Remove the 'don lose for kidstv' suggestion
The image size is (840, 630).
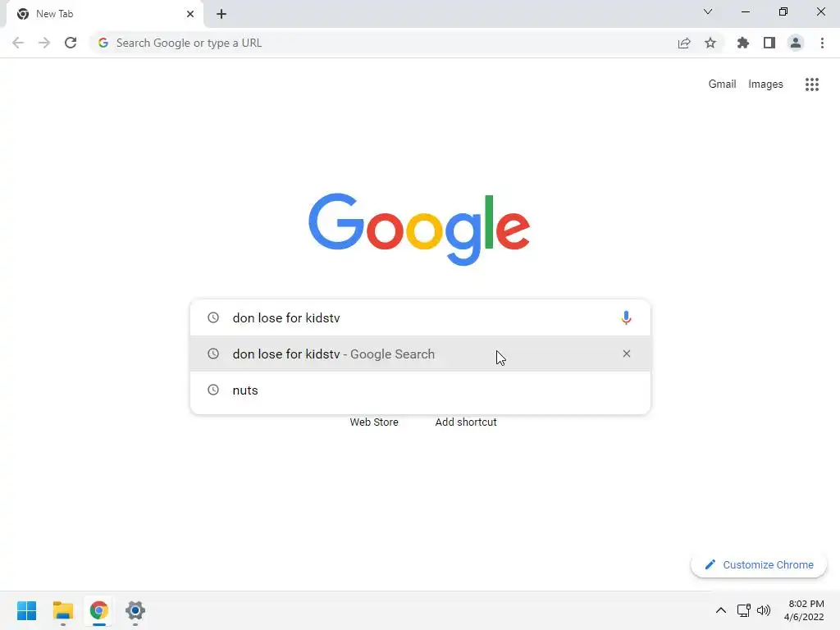[x=626, y=354]
